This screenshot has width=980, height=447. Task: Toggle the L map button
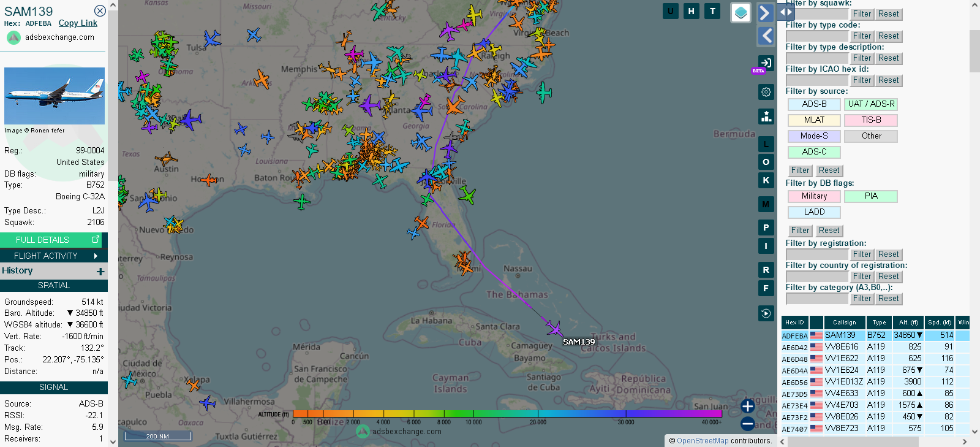click(x=766, y=144)
